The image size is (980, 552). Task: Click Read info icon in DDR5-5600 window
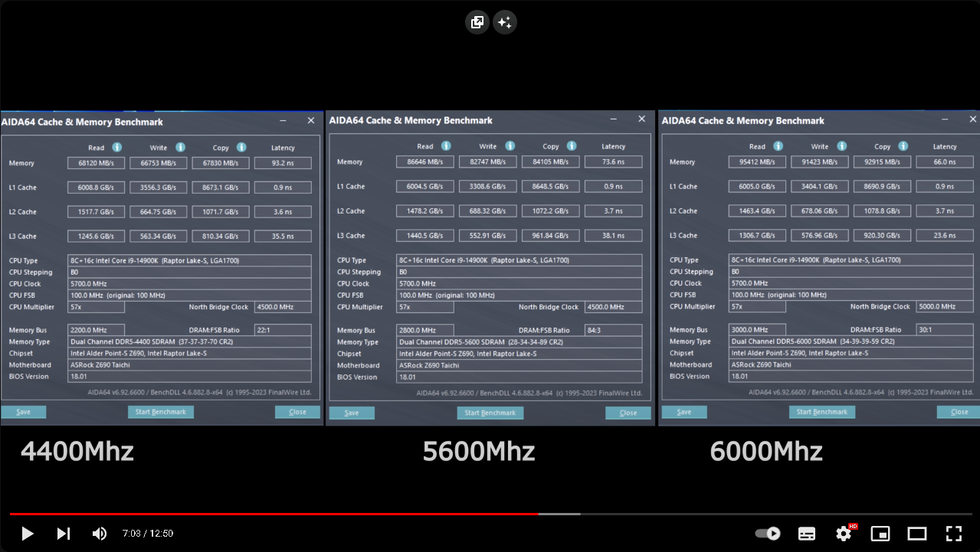(446, 146)
